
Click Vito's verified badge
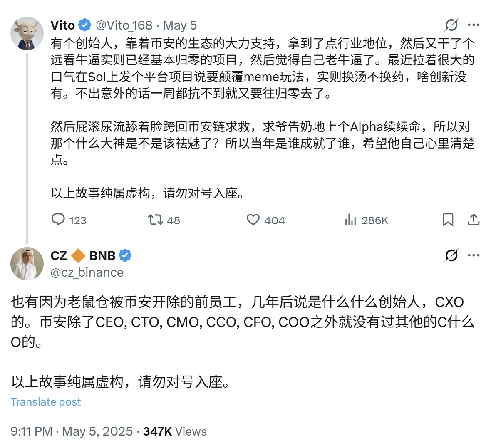pos(84,25)
